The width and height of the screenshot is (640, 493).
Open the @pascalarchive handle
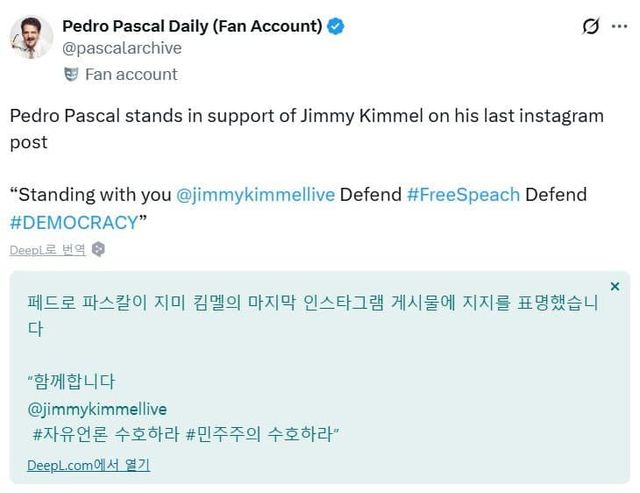120,47
